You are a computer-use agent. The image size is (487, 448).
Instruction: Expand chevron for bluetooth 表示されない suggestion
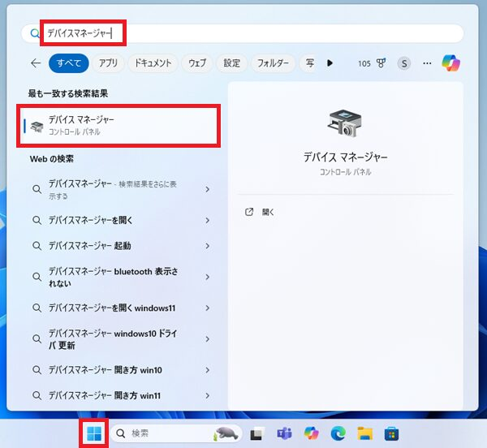tap(208, 277)
